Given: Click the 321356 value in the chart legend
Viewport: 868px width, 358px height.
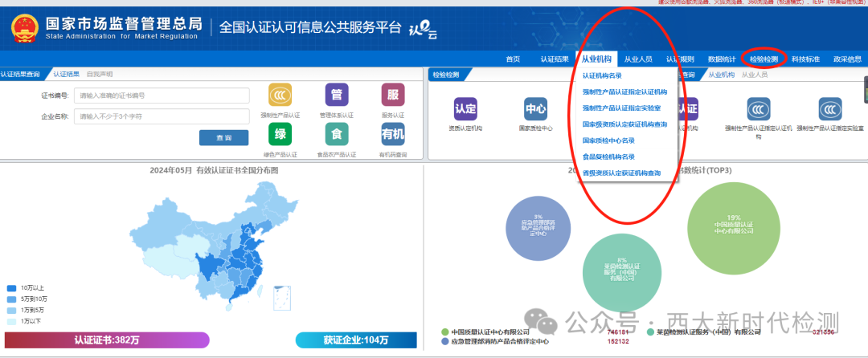Looking at the screenshot, I should click(x=823, y=332).
